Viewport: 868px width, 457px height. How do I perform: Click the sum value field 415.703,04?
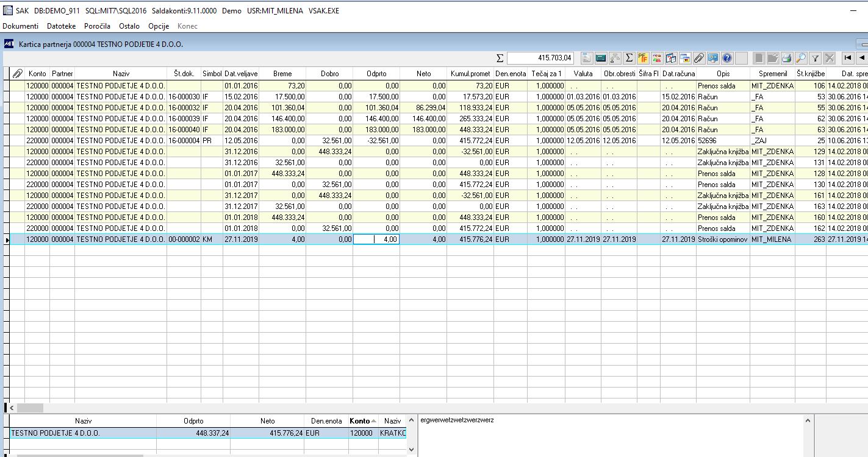coord(540,58)
